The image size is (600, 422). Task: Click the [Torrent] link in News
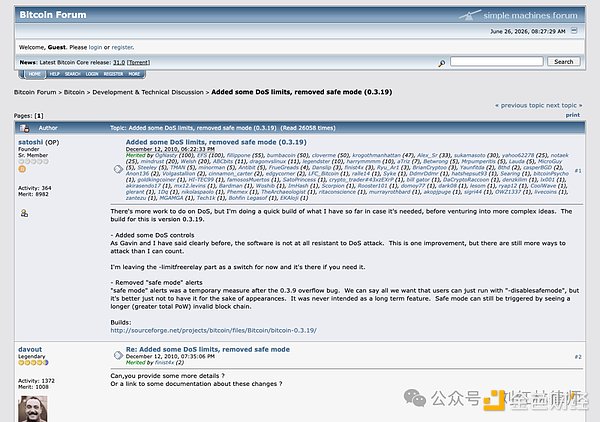pos(139,62)
